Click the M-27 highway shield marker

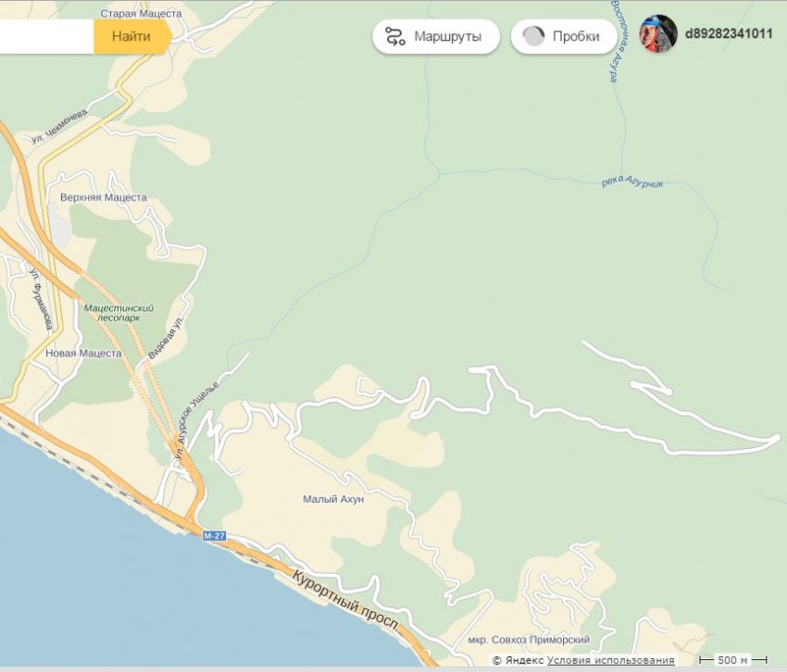214,535
